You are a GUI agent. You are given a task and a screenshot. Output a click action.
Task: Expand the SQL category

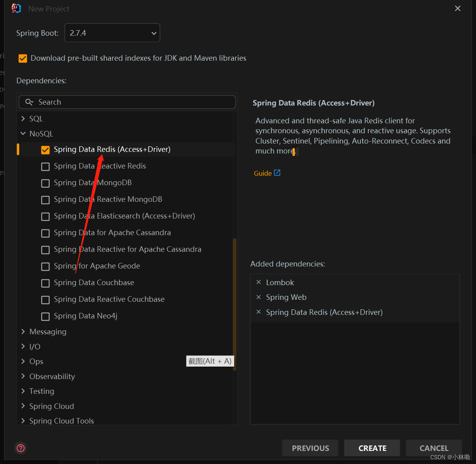[x=23, y=119]
